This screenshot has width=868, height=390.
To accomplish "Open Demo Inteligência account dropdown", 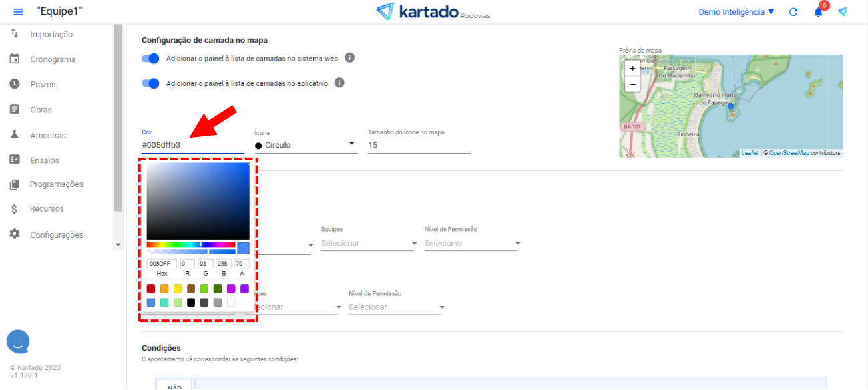I will pyautogui.click(x=736, y=12).
